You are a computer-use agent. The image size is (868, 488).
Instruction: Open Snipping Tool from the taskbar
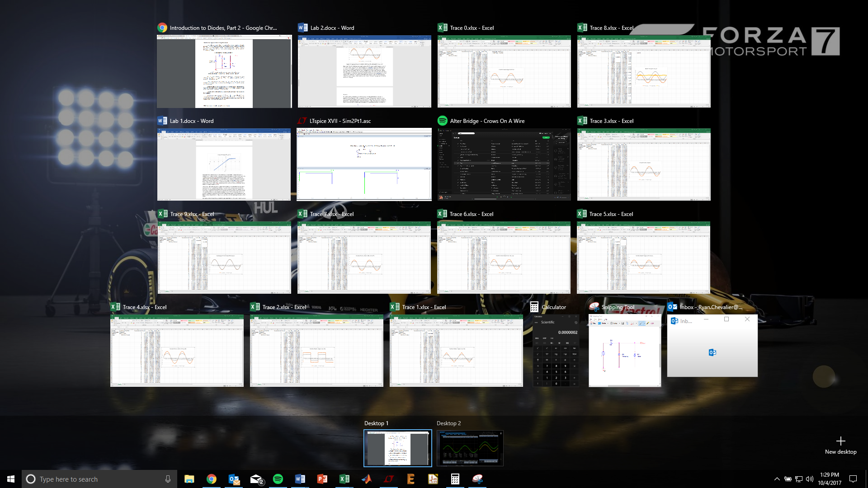click(x=477, y=479)
